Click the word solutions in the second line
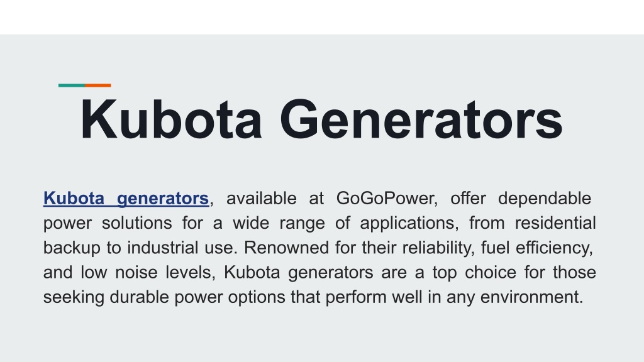 coord(136,223)
